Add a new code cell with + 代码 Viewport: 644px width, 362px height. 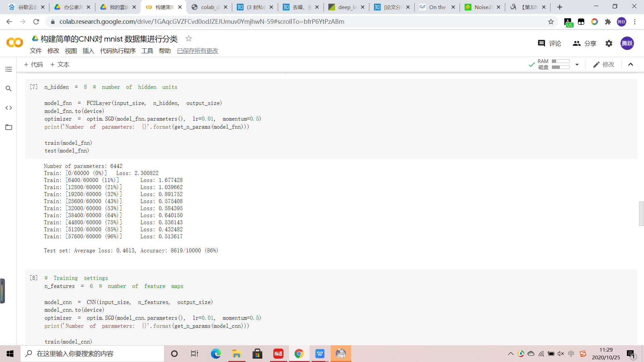pos(34,64)
